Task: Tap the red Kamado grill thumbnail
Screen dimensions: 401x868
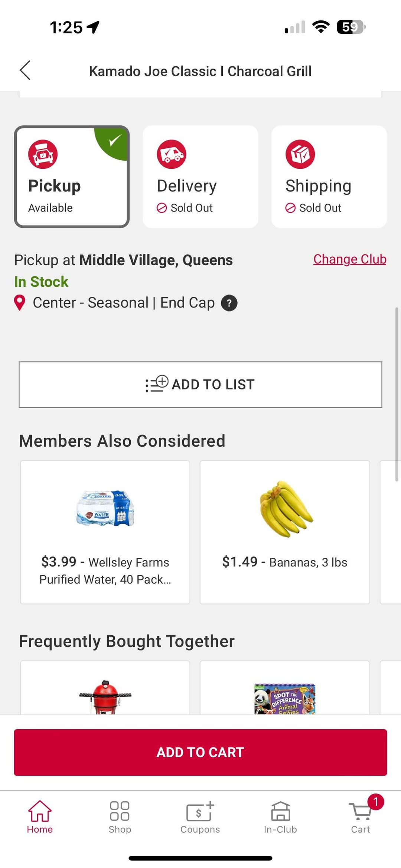Action: (x=105, y=696)
